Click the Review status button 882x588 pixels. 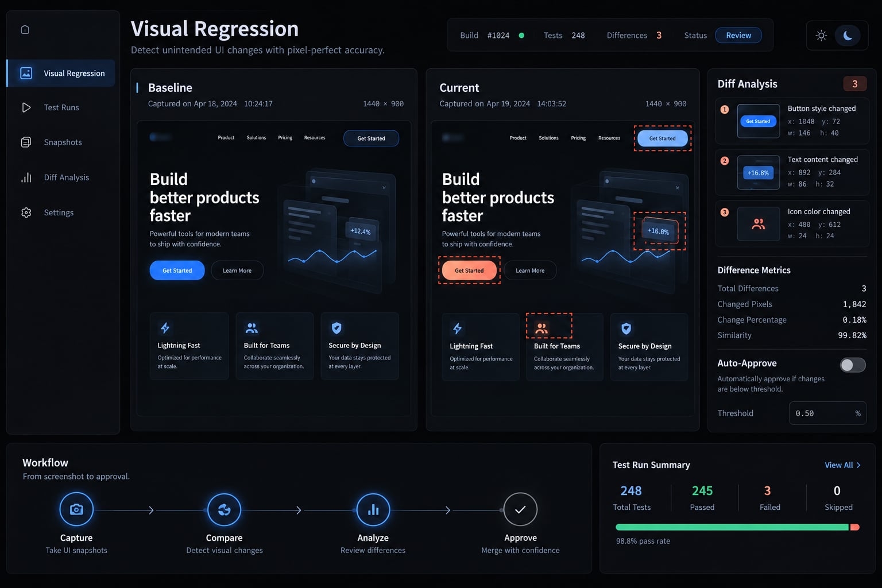[x=738, y=35]
